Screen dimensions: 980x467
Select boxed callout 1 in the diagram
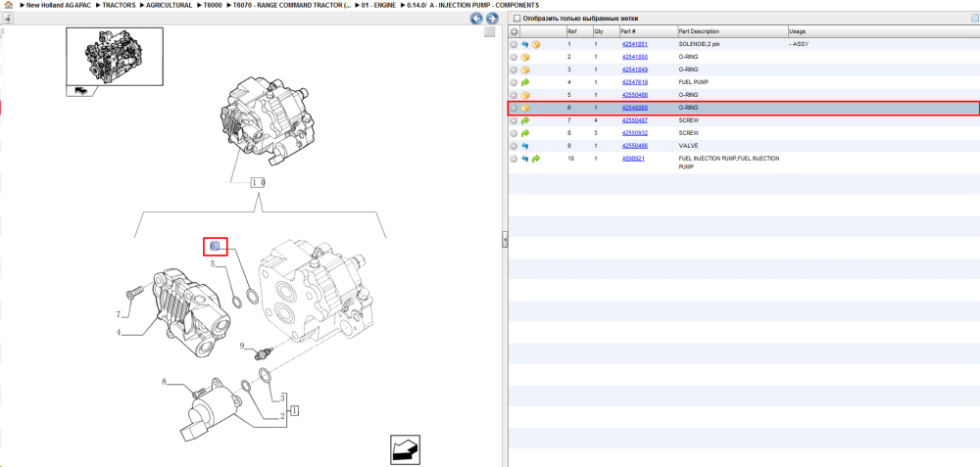294,411
